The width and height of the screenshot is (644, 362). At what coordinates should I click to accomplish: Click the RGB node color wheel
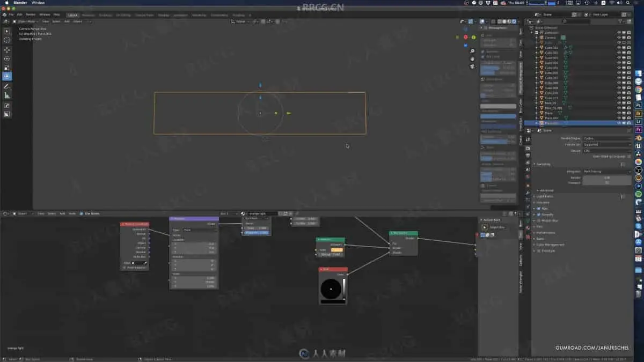[331, 289]
